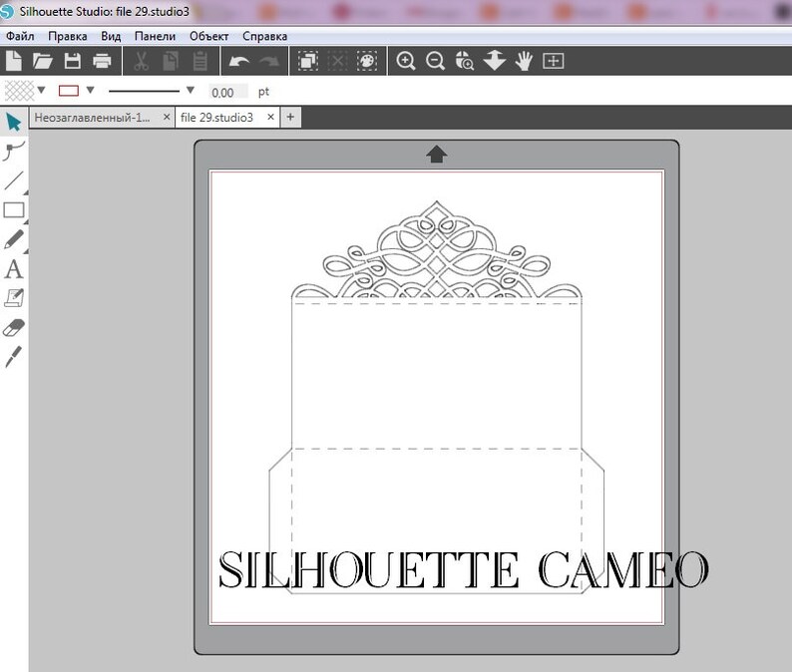The height and width of the screenshot is (672, 792).
Task: Click line style preview
Action: [144, 92]
